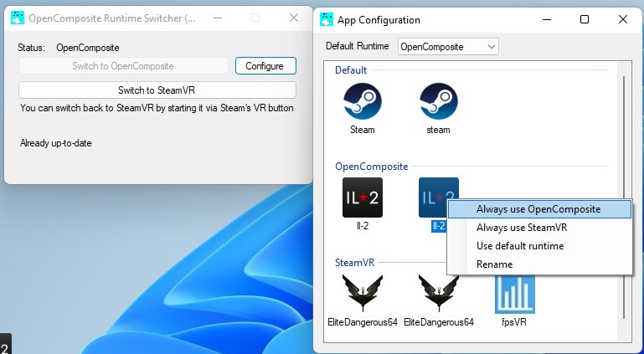This screenshot has height=354, width=644.
Task: Maximize the App Configuration window
Action: [585, 19]
